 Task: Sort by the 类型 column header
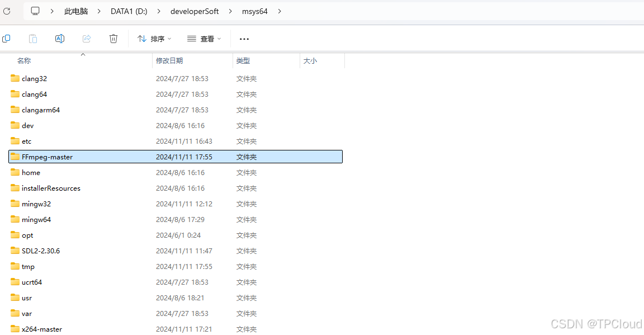243,61
